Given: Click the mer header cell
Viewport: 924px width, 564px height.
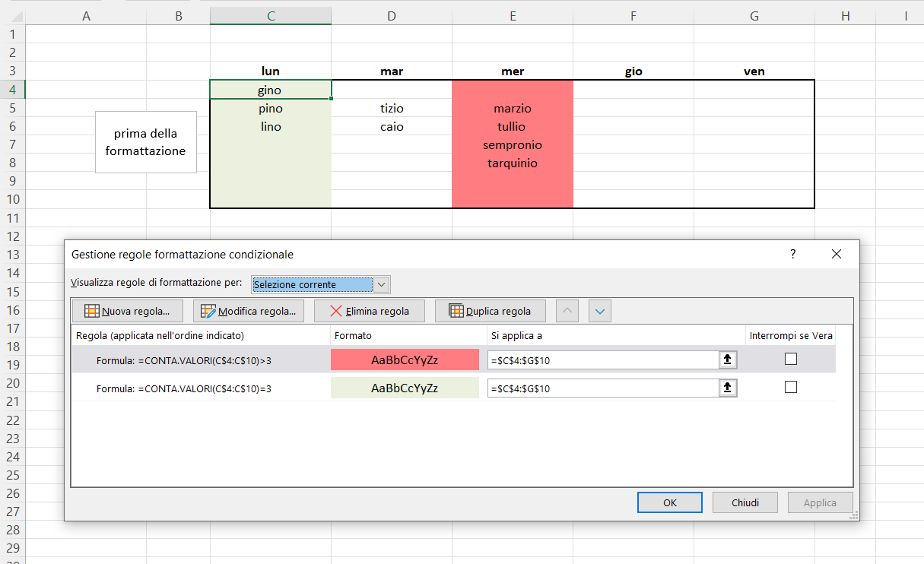Looking at the screenshot, I should (x=513, y=71).
